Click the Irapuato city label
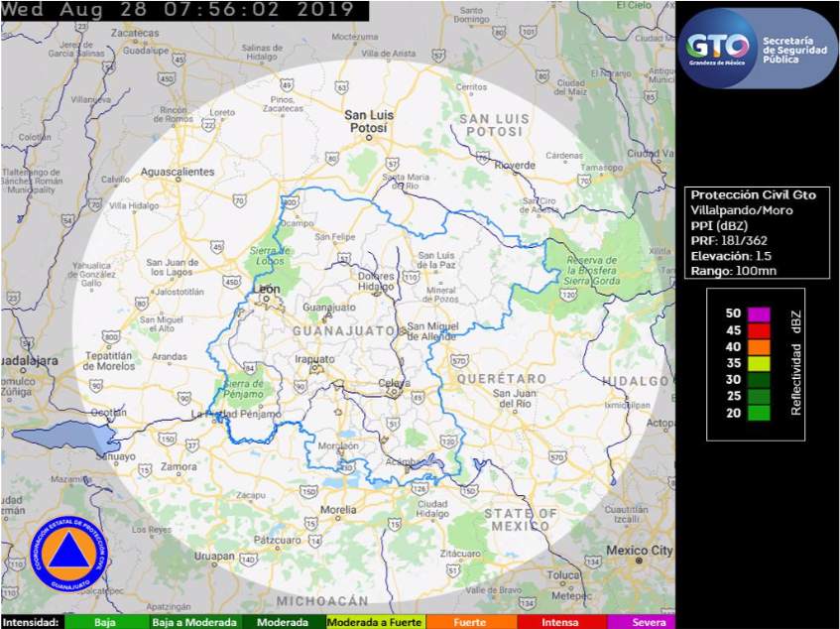840x629 pixels. coord(314,358)
